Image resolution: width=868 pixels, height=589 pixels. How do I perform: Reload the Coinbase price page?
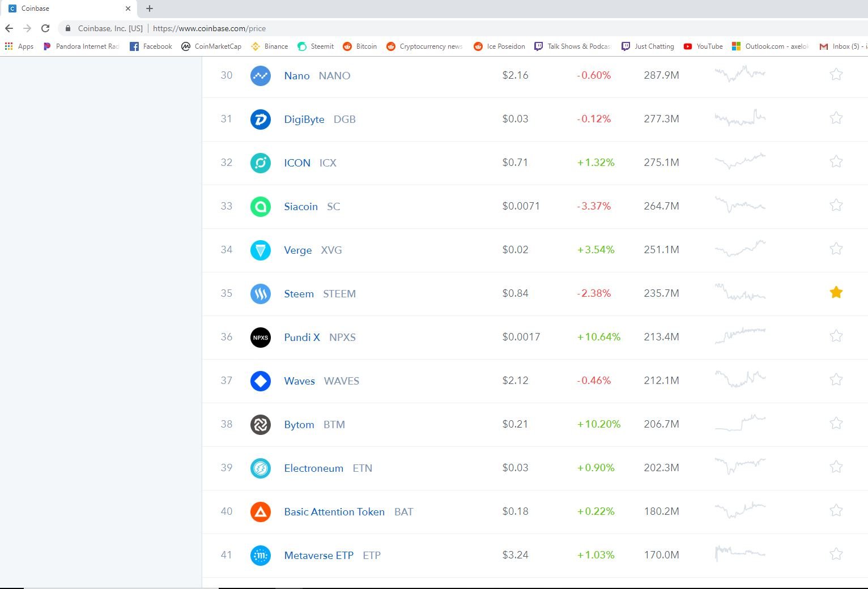pyautogui.click(x=45, y=28)
